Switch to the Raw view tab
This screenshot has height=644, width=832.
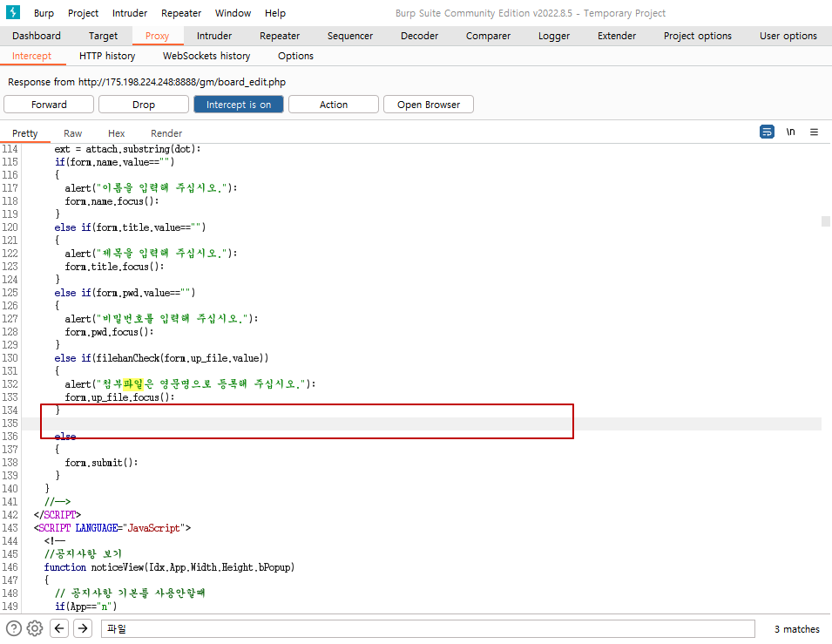[x=72, y=133]
